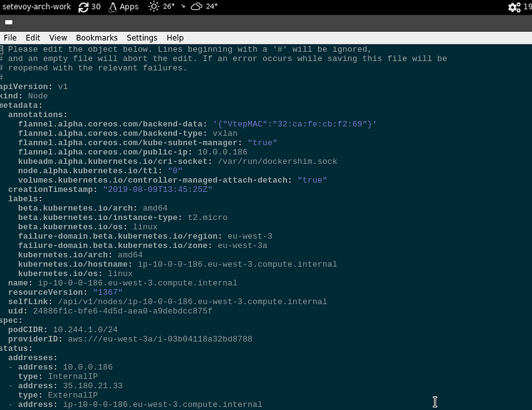Click the InternalIP type value
532x410 pixels.
(72, 376)
